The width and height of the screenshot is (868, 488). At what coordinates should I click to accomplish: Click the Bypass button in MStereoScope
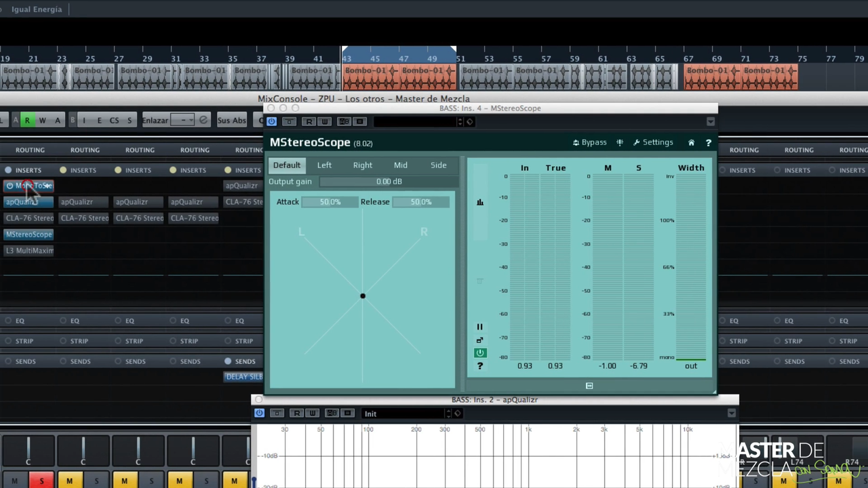tap(589, 142)
